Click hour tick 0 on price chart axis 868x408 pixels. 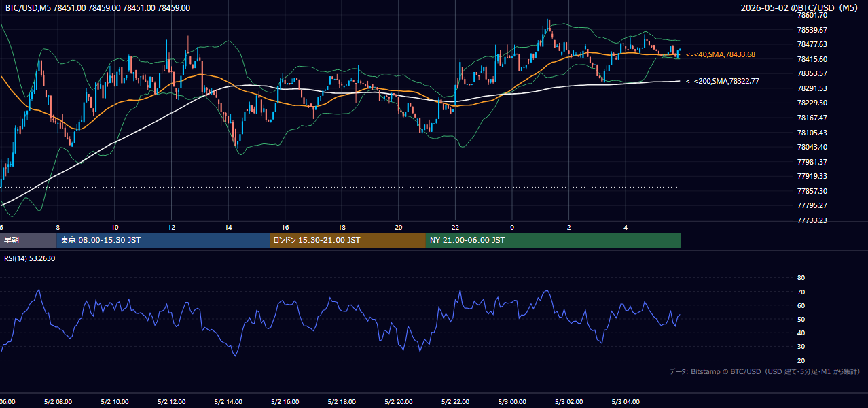pyautogui.click(x=512, y=227)
